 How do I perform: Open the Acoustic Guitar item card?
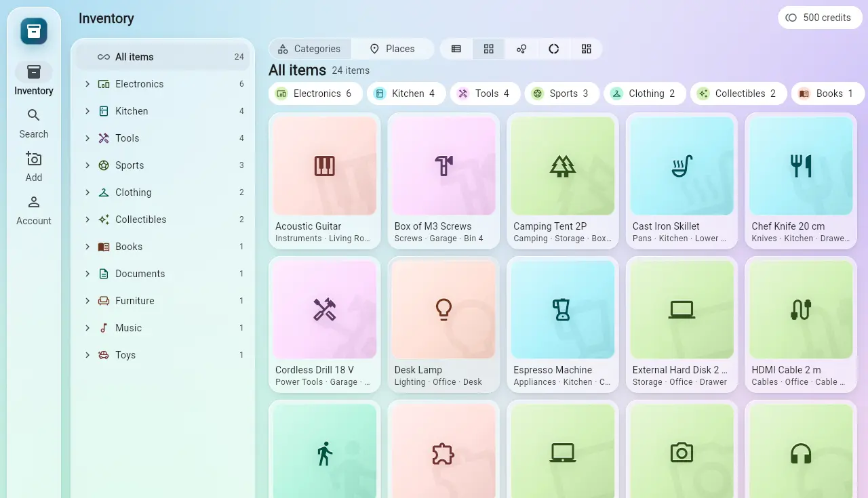tap(325, 181)
